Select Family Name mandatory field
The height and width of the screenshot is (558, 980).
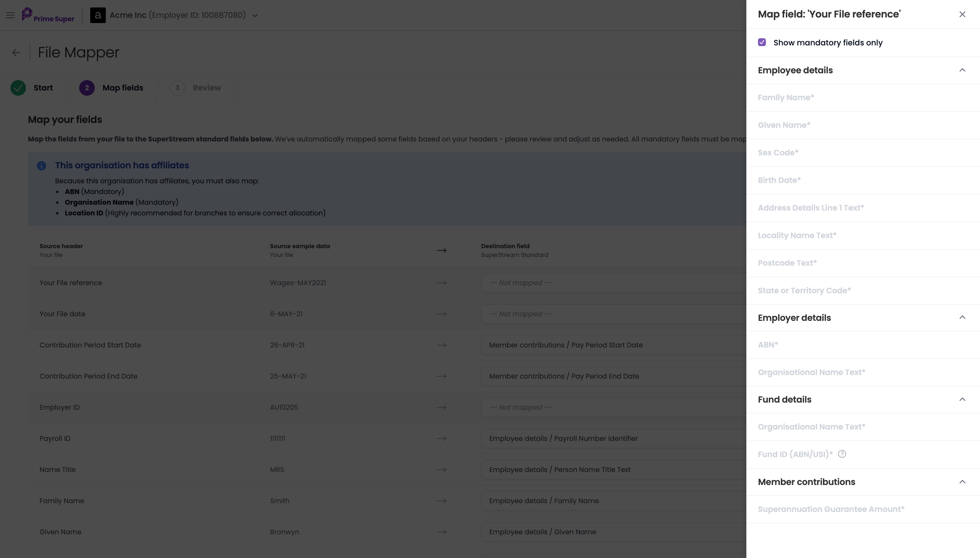coord(863,98)
